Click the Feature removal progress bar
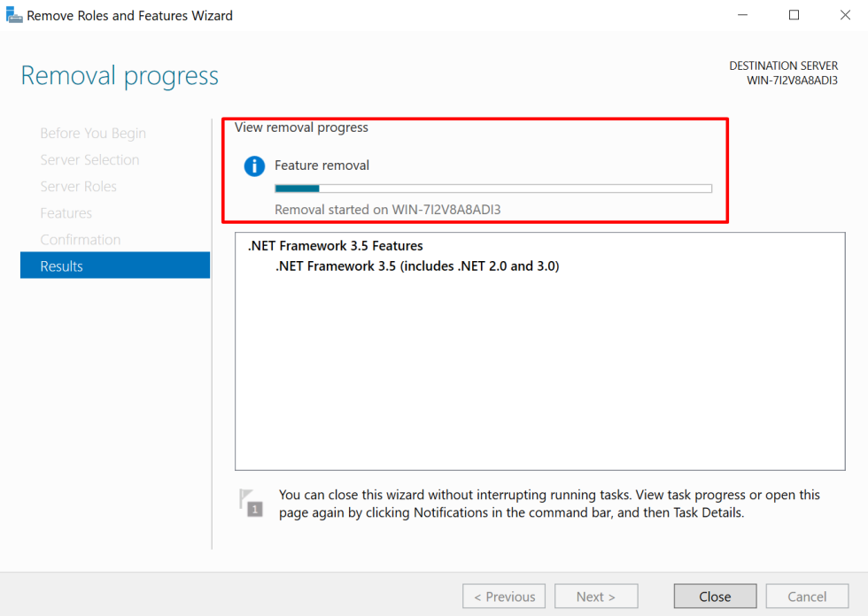Viewport: 868px width, 616px height. (492, 188)
